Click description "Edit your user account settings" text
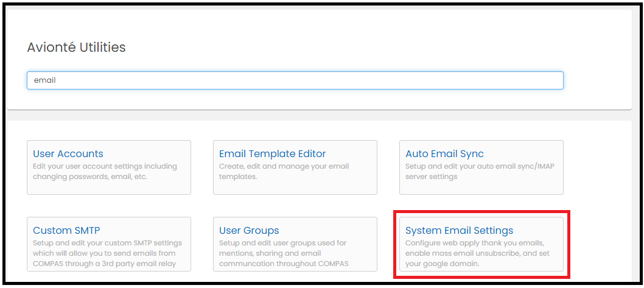Image resolution: width=644 pixels, height=288 pixels. (105, 172)
